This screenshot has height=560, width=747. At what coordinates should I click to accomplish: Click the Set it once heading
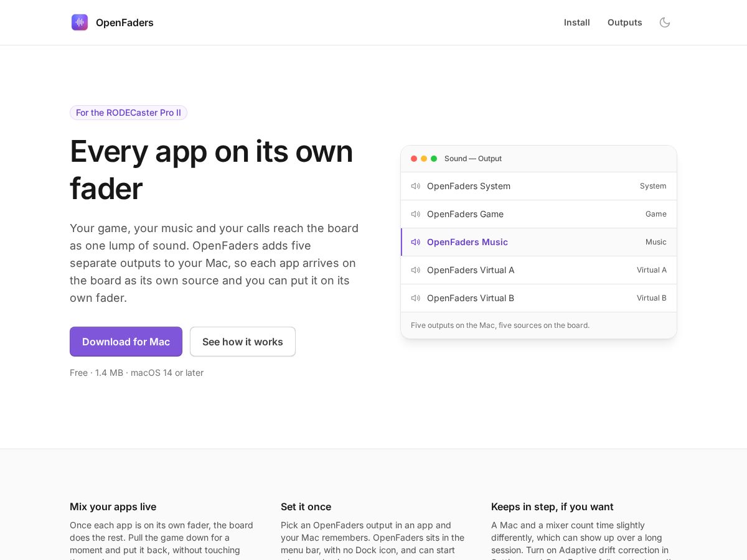[306, 506]
